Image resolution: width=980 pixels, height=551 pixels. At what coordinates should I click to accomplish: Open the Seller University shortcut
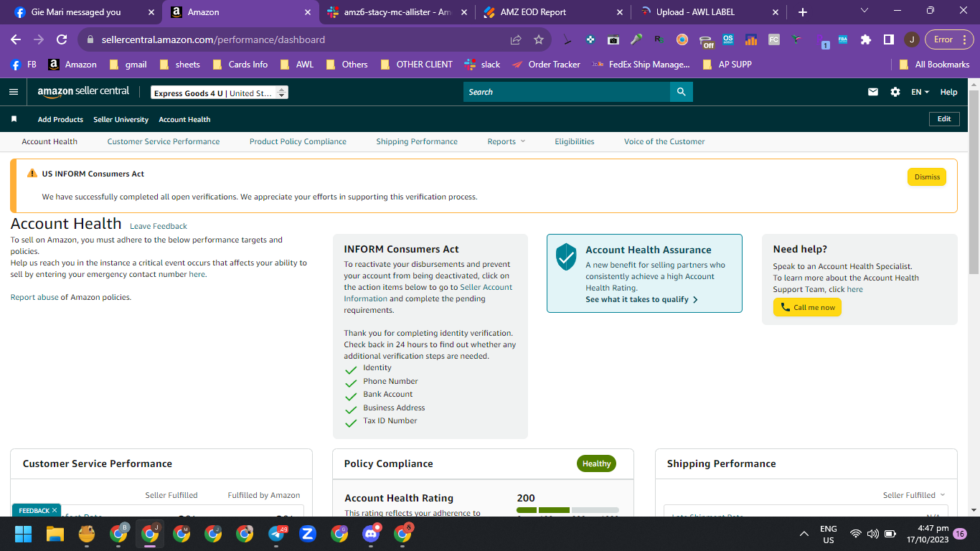(121, 119)
